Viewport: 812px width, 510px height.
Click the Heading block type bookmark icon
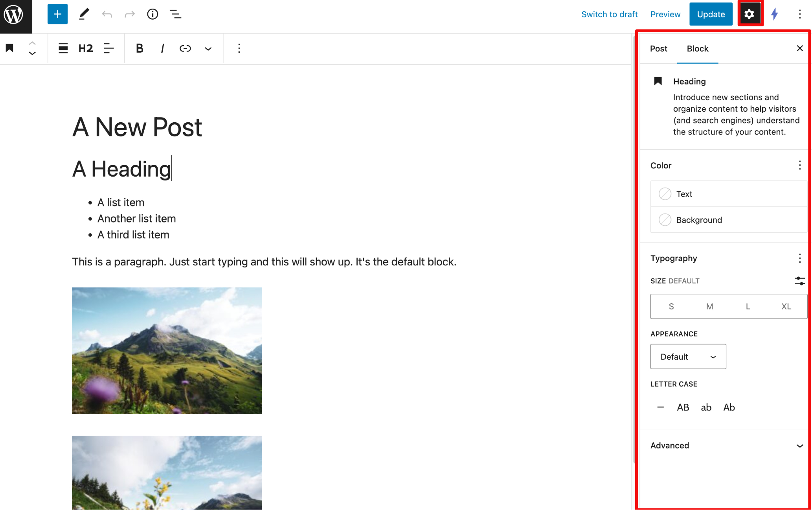pyautogui.click(x=10, y=48)
